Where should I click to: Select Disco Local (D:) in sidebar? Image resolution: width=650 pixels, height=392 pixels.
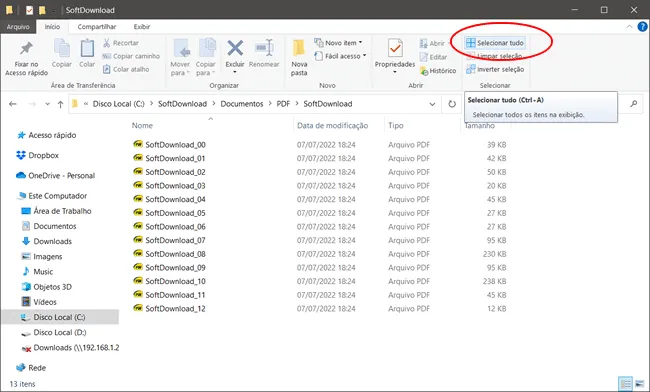pos(54,332)
